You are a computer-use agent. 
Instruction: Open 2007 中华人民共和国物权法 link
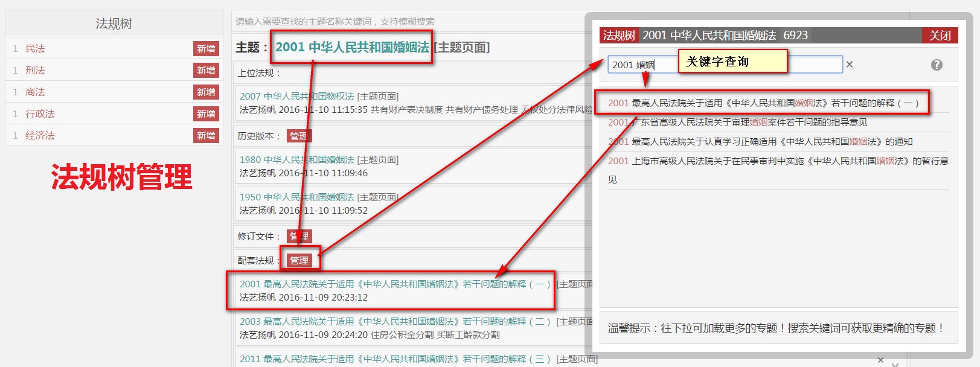tap(296, 97)
